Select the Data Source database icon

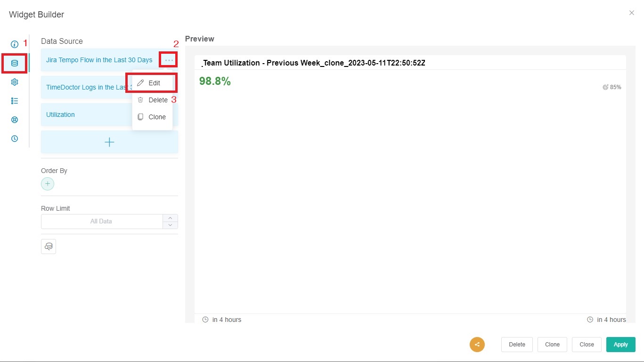click(15, 63)
